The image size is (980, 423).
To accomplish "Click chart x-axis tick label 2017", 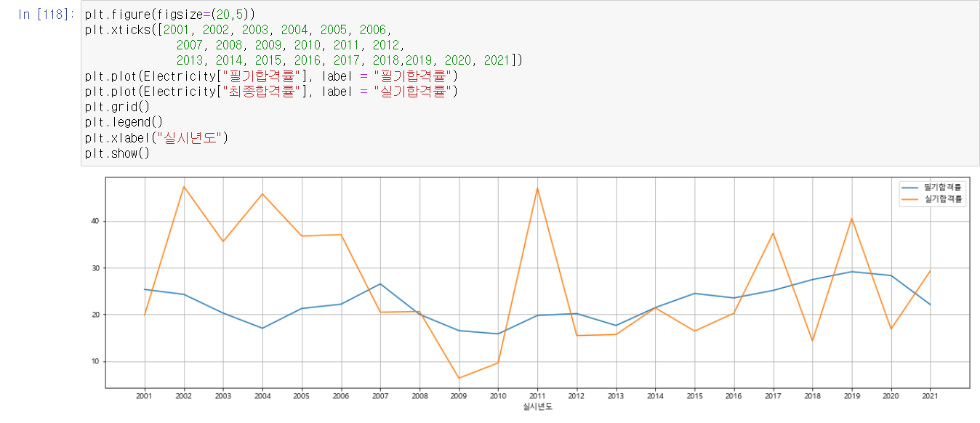I will click(x=773, y=396).
